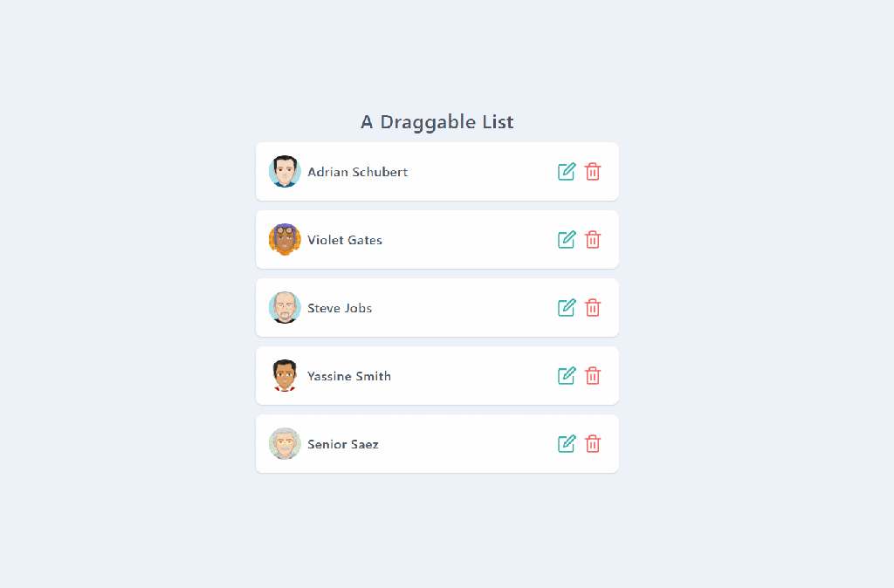The image size is (894, 588).
Task: Click Adrian Schubert's avatar picture
Action: (x=285, y=172)
